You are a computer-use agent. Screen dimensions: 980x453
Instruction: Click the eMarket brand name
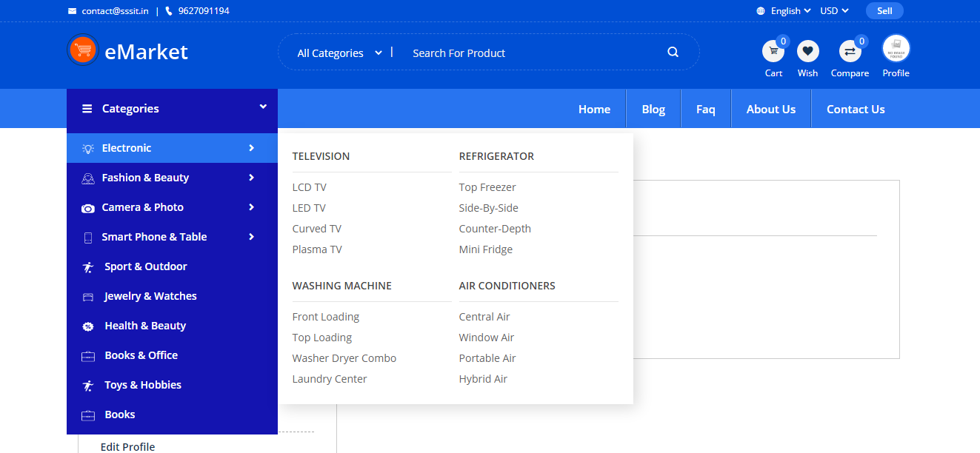pos(147,52)
